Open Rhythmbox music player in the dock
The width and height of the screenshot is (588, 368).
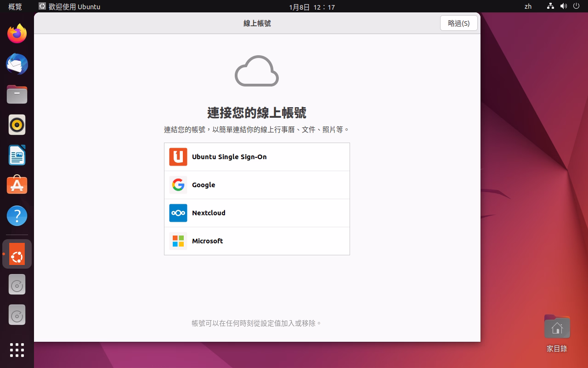coord(17,125)
